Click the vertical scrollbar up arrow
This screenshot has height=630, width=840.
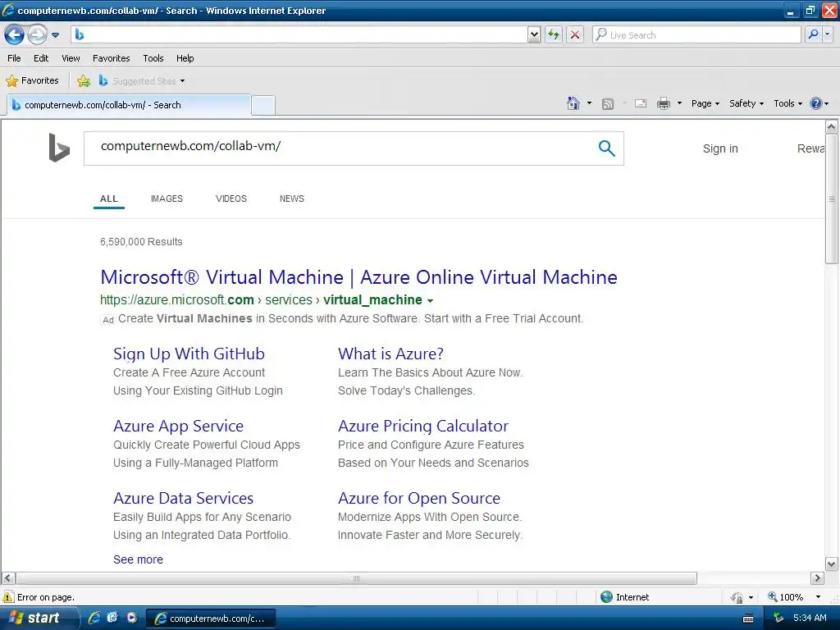[x=832, y=126]
